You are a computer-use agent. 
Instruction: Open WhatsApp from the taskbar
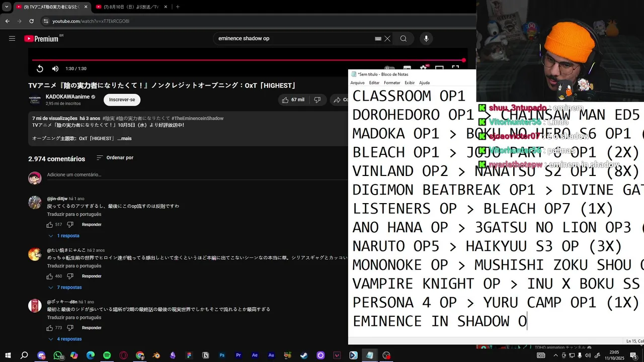pyautogui.click(x=58, y=355)
